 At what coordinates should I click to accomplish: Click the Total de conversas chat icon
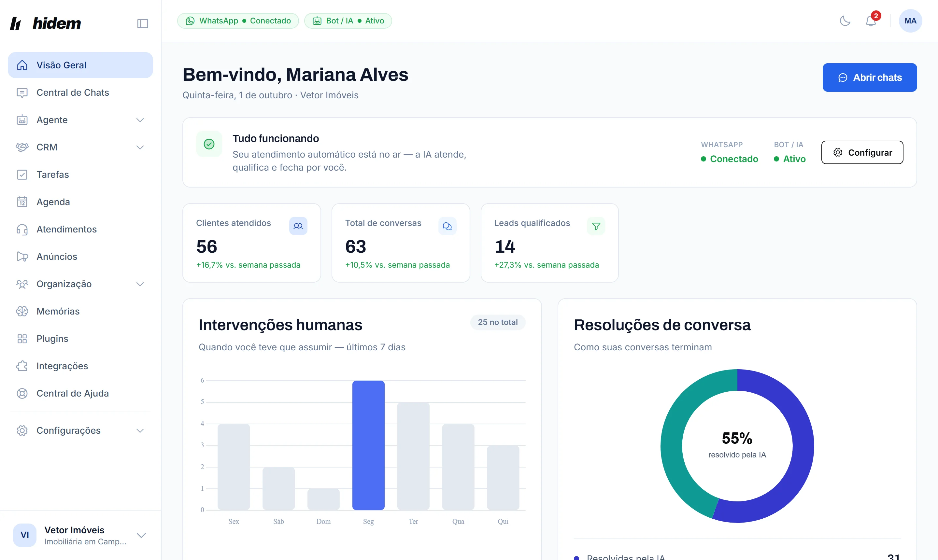click(447, 226)
